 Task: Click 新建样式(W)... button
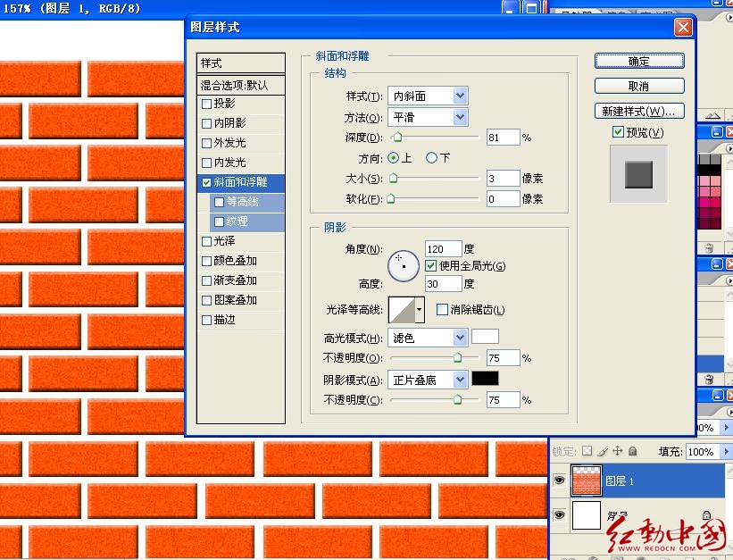639,112
